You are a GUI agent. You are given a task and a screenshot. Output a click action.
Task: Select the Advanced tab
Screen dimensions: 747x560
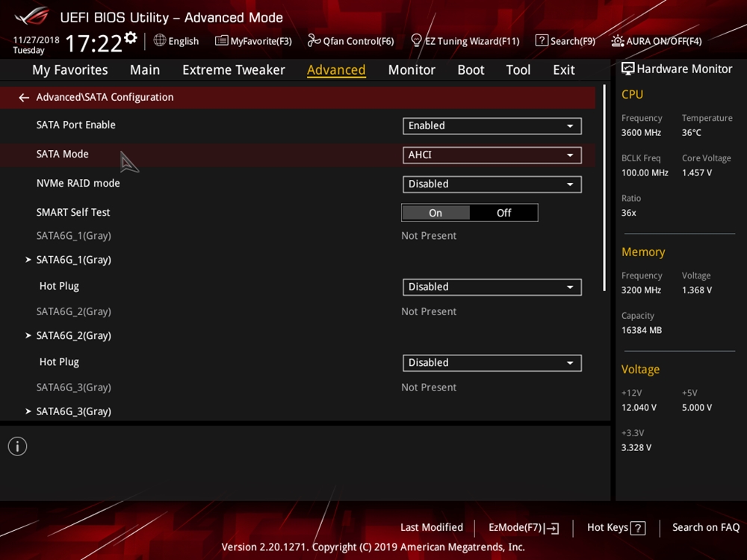pyautogui.click(x=336, y=70)
